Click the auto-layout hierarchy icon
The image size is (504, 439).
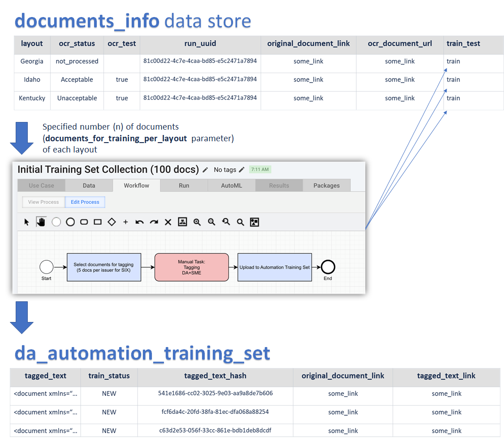[183, 222]
